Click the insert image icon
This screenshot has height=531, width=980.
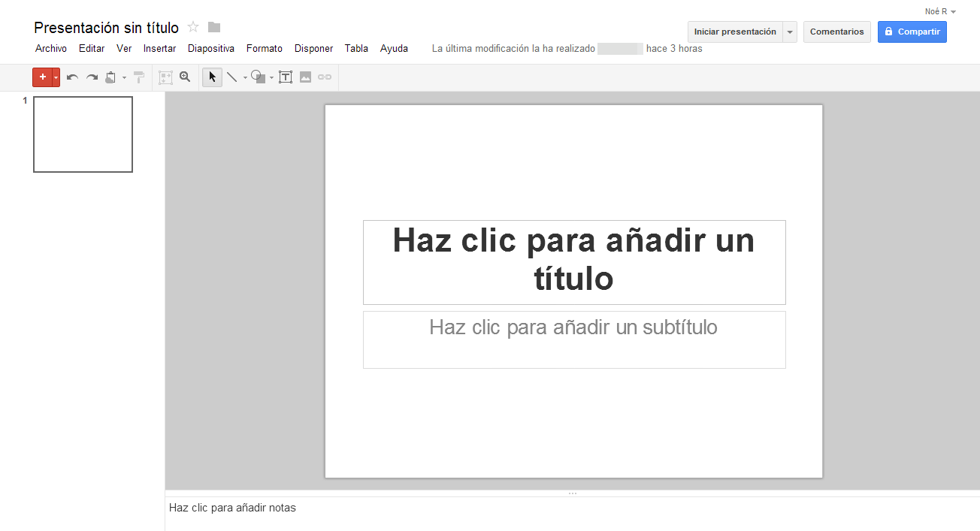(305, 77)
